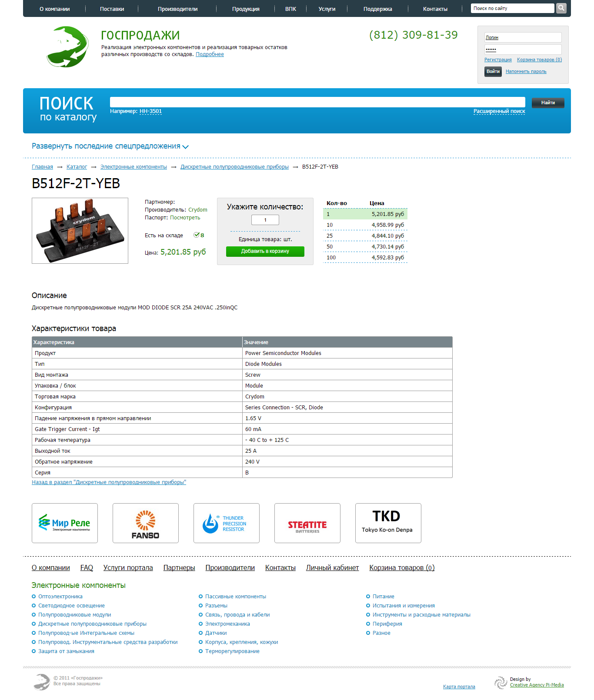Click the Логин input field
Viewport: 594px width, 700px height.
(x=523, y=38)
